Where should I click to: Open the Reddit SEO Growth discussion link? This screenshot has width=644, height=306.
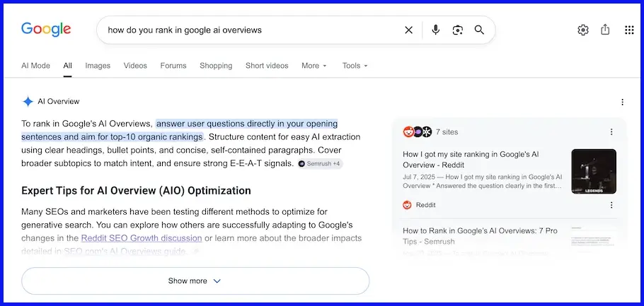pyautogui.click(x=142, y=238)
